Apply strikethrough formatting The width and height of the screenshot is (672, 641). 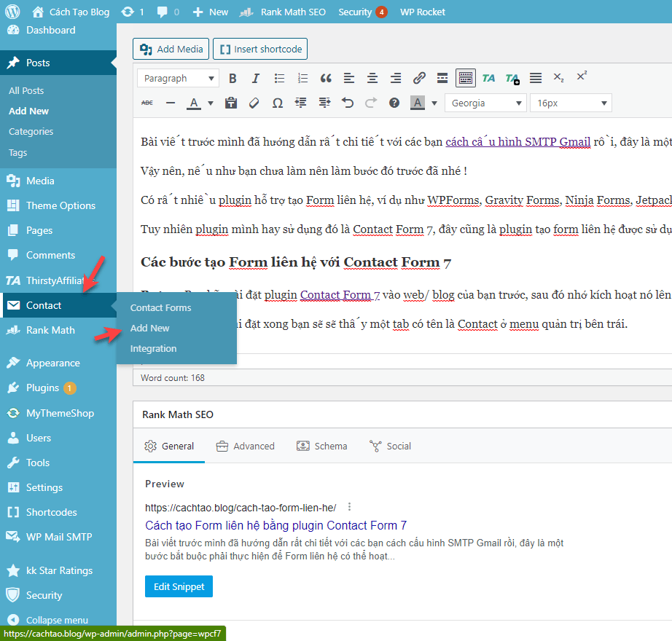coord(147,103)
